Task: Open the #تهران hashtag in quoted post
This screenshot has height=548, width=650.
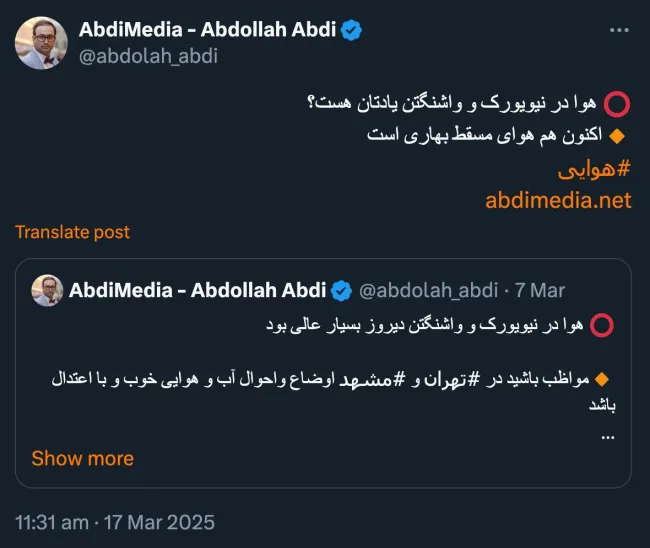Action: (453, 379)
